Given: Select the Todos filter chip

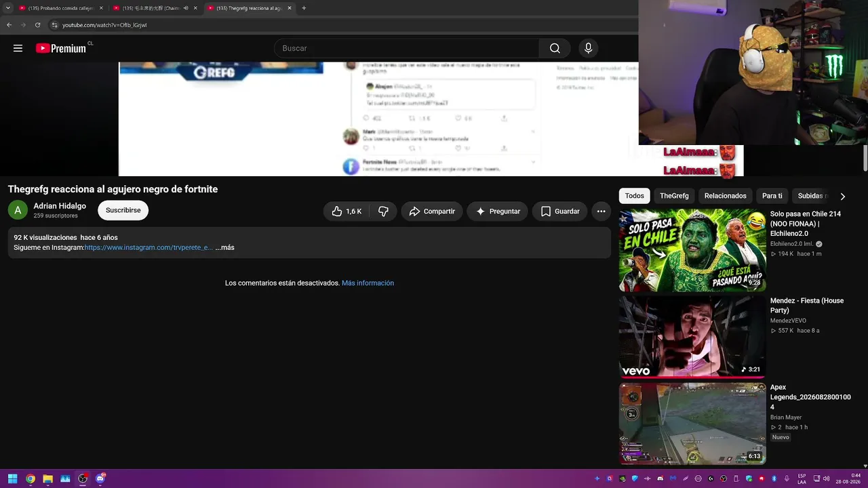Looking at the screenshot, I should click(635, 196).
